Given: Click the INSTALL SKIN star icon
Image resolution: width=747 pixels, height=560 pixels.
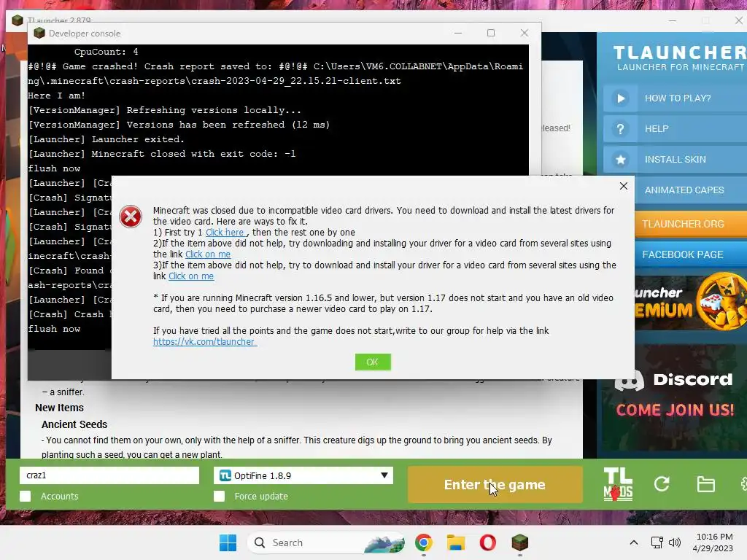Looking at the screenshot, I should (x=620, y=160).
